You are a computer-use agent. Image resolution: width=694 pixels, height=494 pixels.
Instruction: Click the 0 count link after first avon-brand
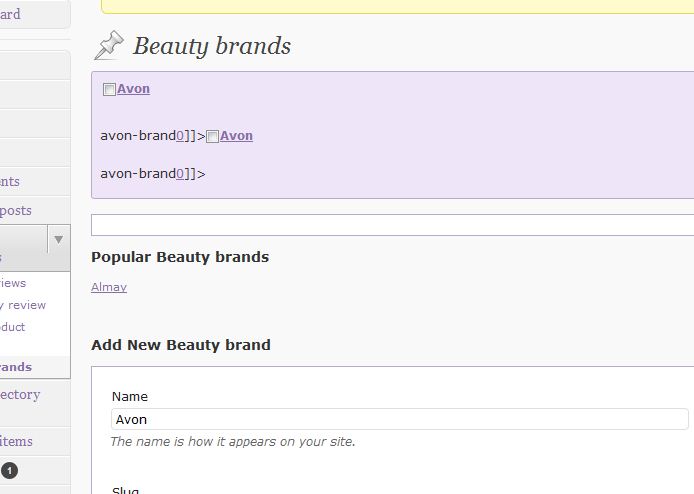180,135
